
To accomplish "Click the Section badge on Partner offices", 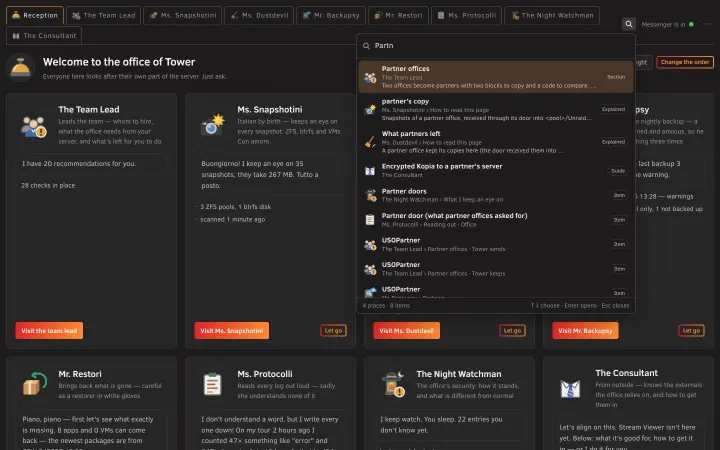I will (616, 77).
